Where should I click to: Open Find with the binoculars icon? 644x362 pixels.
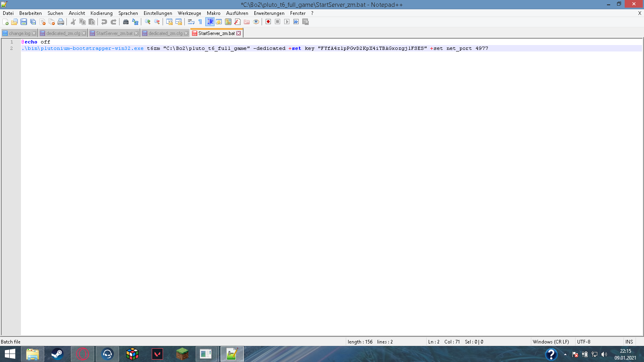[x=126, y=22]
